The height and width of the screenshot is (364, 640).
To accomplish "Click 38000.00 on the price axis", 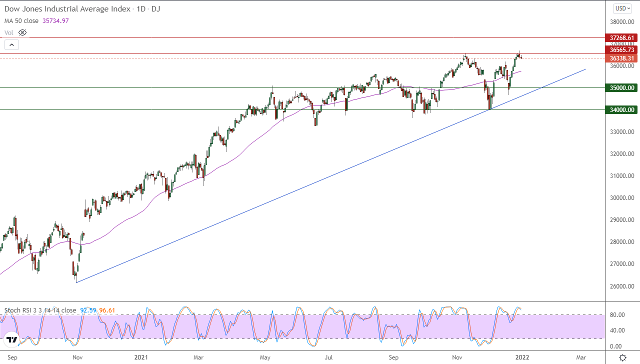I will point(621,22).
